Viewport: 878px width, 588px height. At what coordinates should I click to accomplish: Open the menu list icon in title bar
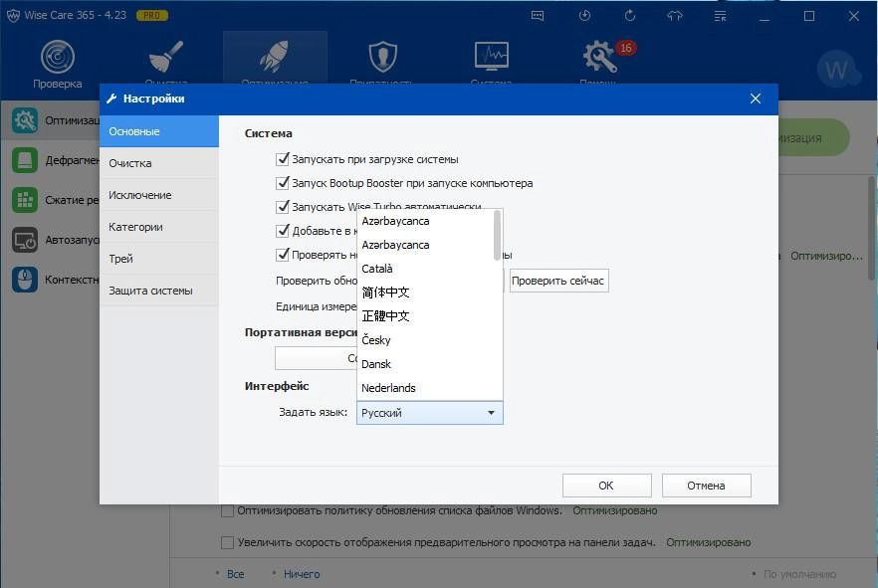[720, 16]
